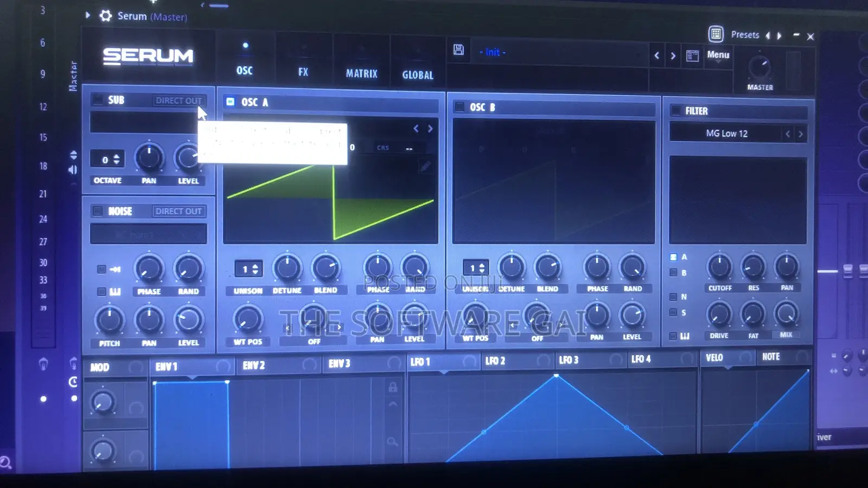Select the NOTE modulation source tab

(x=784, y=357)
